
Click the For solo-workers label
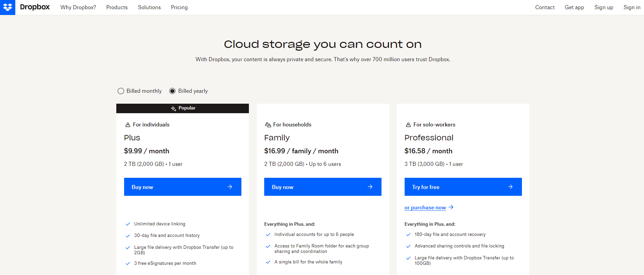click(434, 125)
